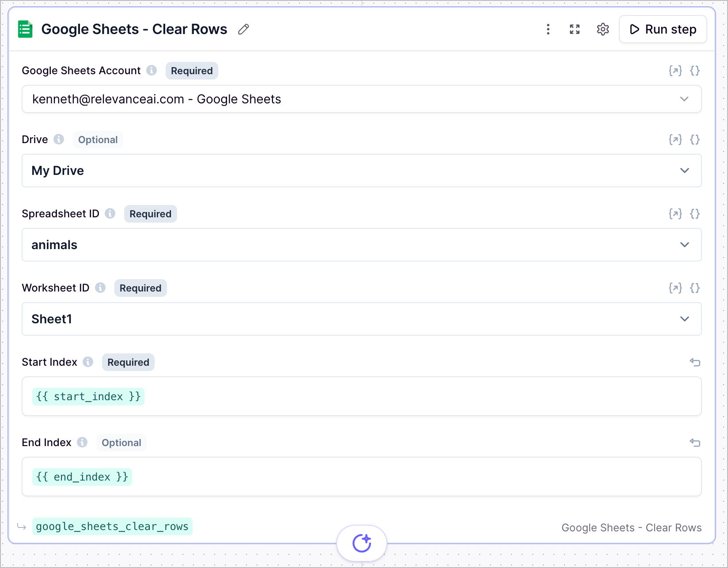Image resolution: width=728 pixels, height=568 pixels.
Task: Expand the step to fullscreen view
Action: point(574,29)
